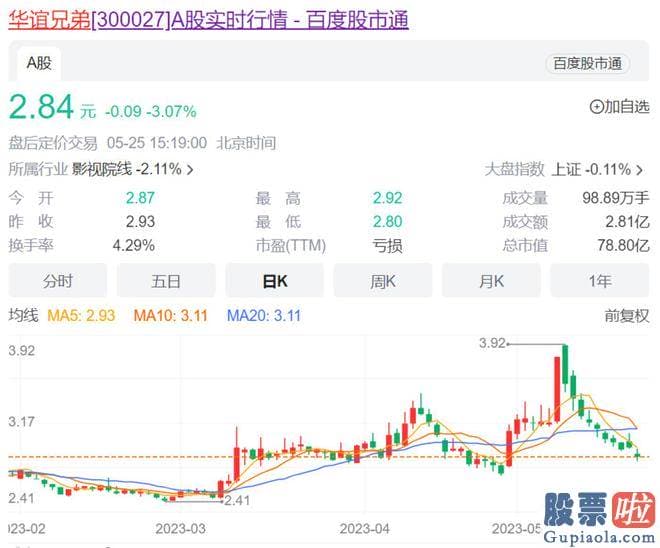The height and width of the screenshot is (548, 660).
Task: Click the 成交额 value 2.81亿
Action: click(627, 221)
